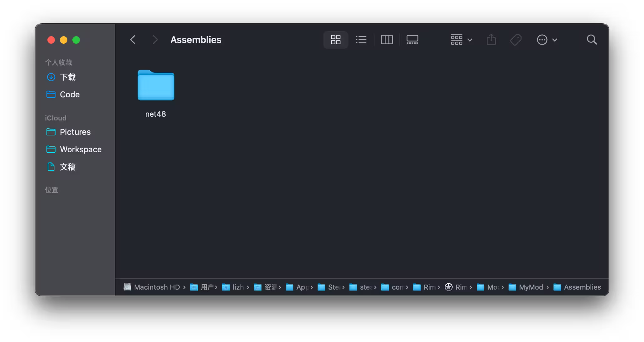Select the net48 folder
The image size is (644, 342).
pos(156,93)
